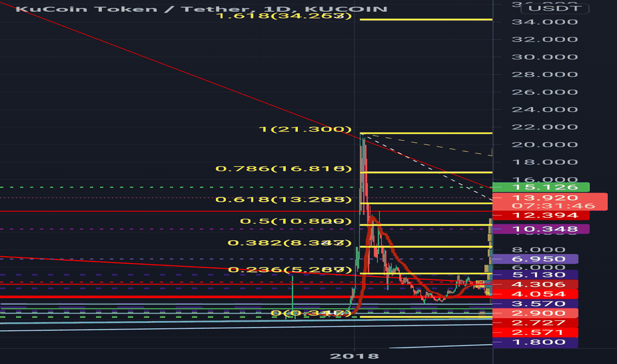Click the 2018 date label on time axis

(354, 356)
